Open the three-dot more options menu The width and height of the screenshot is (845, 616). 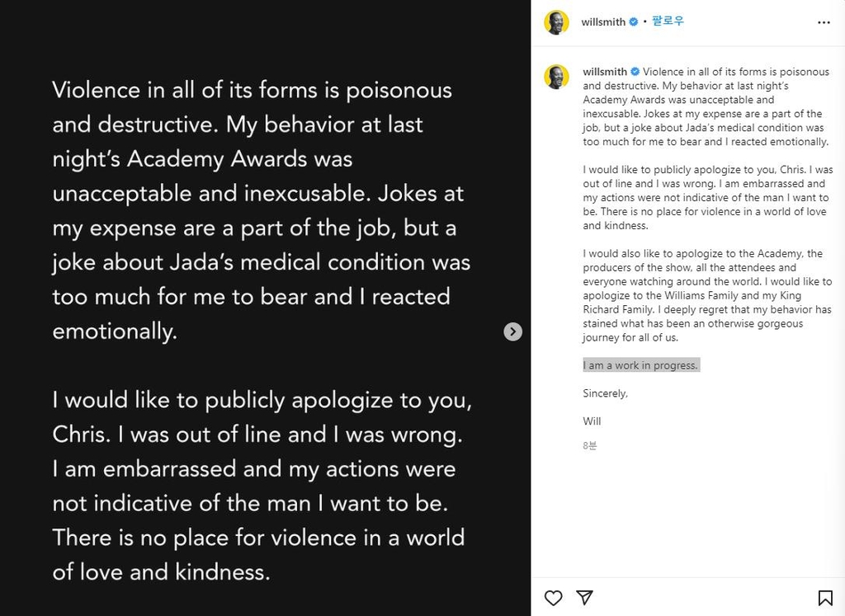coord(824,22)
